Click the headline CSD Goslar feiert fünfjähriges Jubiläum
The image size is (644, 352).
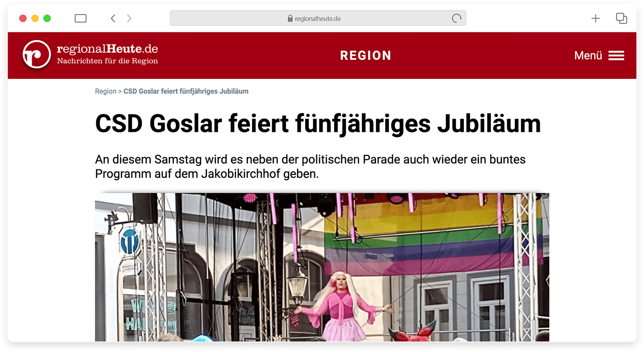click(318, 124)
